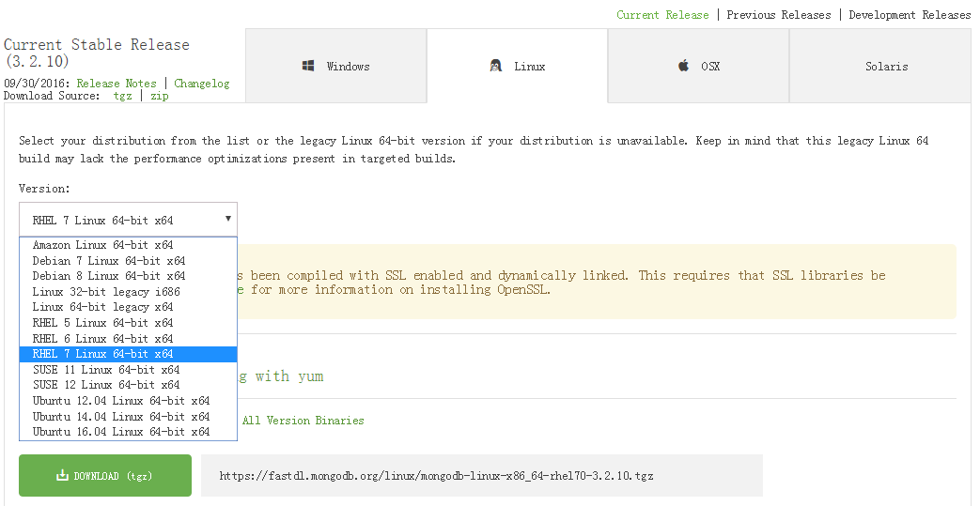Click the 'with yum' heading text
Viewport: 980px width, 506px height.
pyautogui.click(x=289, y=376)
